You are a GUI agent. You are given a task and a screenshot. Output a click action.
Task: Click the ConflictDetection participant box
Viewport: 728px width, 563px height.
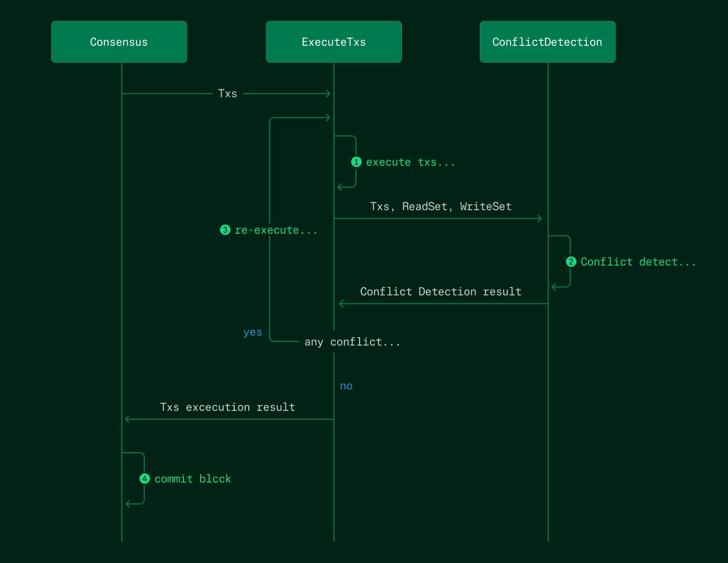coord(547,42)
